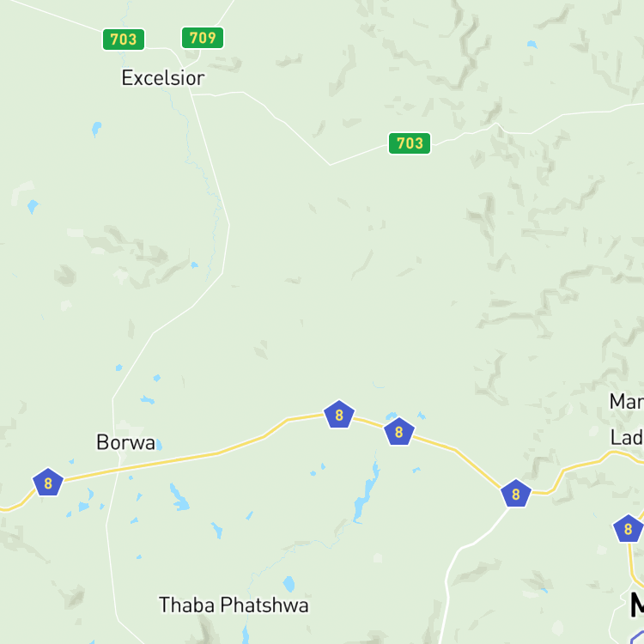
Task: Click the 703 route shield beside 709
Action: tap(124, 39)
